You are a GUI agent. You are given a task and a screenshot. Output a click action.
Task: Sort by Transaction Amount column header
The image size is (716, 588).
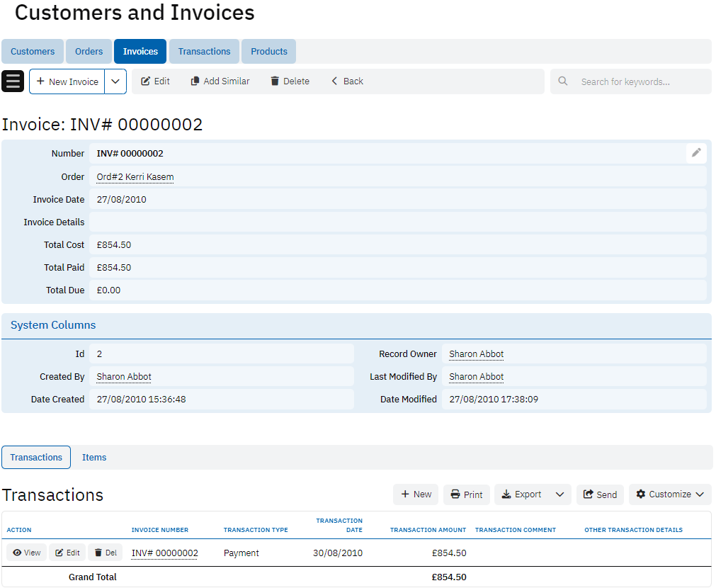tap(428, 530)
